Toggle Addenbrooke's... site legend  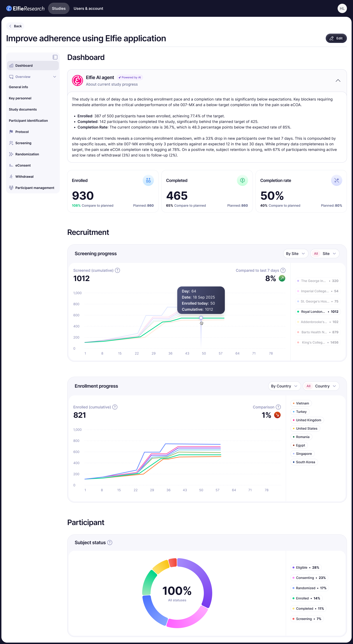point(318,322)
